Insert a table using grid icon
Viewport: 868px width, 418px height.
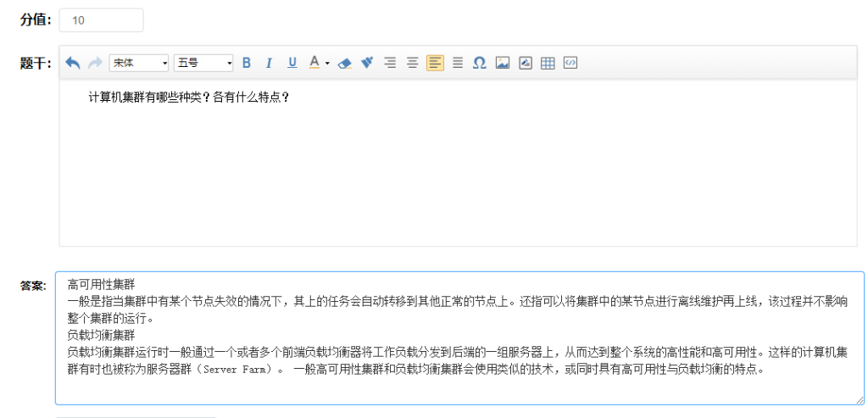coord(548,64)
